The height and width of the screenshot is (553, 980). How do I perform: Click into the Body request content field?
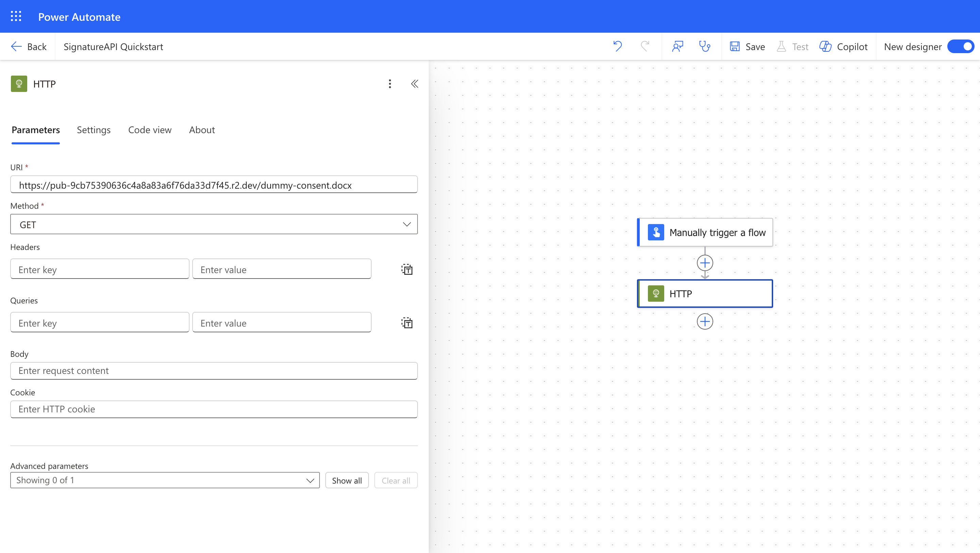pyautogui.click(x=214, y=371)
